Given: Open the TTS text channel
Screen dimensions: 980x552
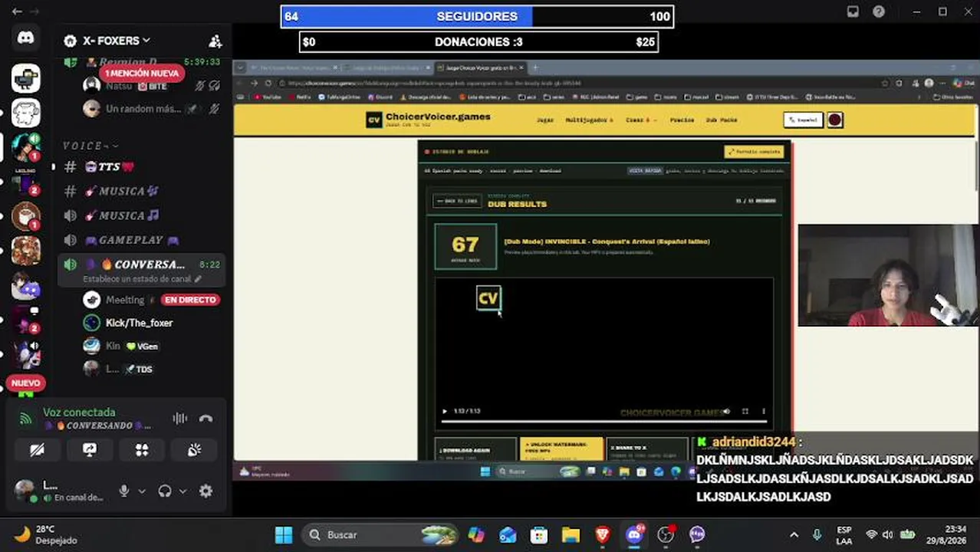Looking at the screenshot, I should (143, 166).
